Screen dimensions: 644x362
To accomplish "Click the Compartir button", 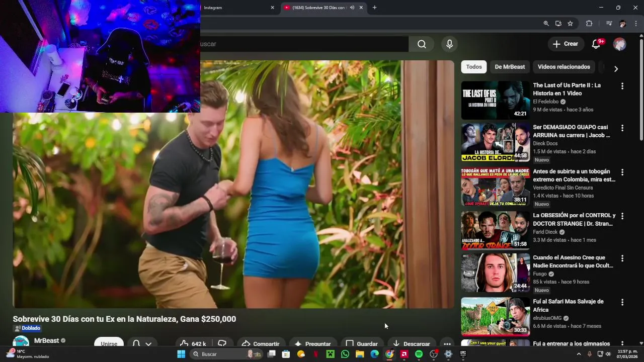I will pyautogui.click(x=261, y=343).
